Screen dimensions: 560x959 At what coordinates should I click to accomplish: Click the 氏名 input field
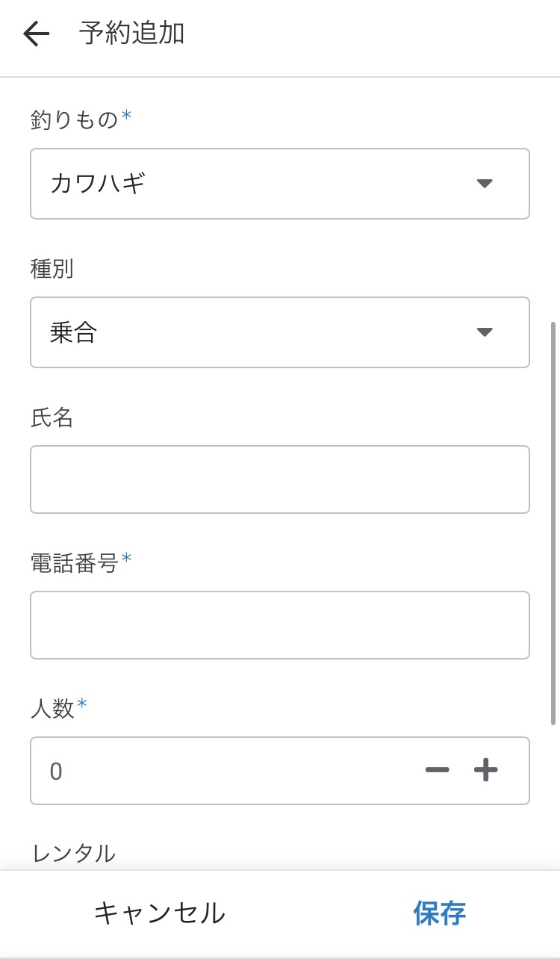[280, 479]
